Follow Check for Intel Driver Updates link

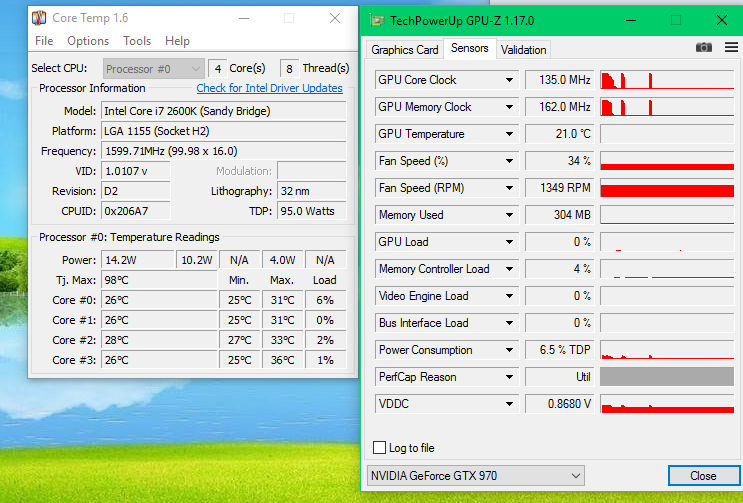pyautogui.click(x=270, y=88)
